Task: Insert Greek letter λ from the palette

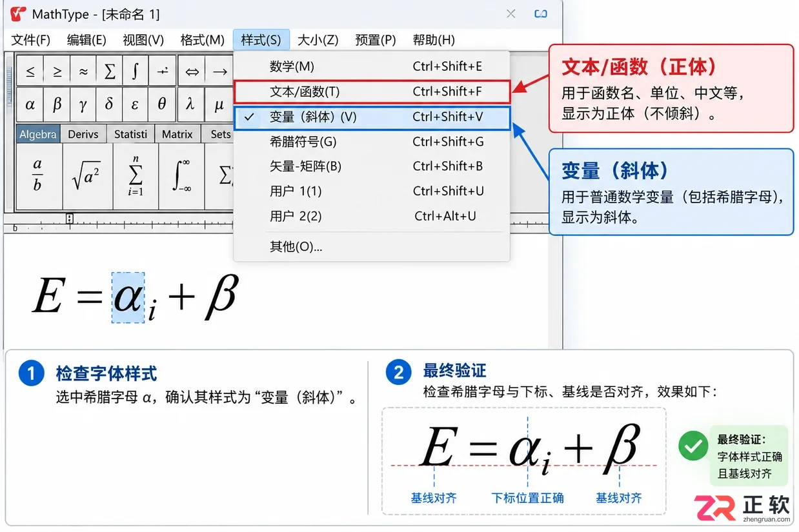Action: click(x=190, y=104)
